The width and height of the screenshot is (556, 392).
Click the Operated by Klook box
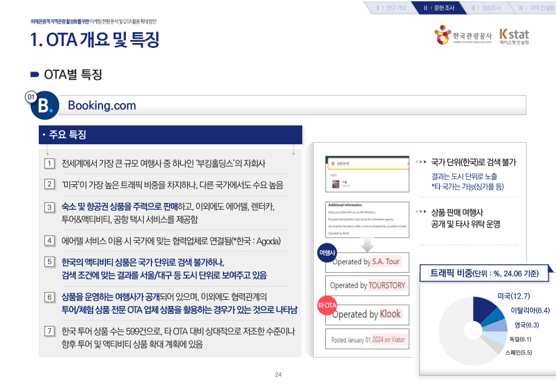(x=367, y=314)
